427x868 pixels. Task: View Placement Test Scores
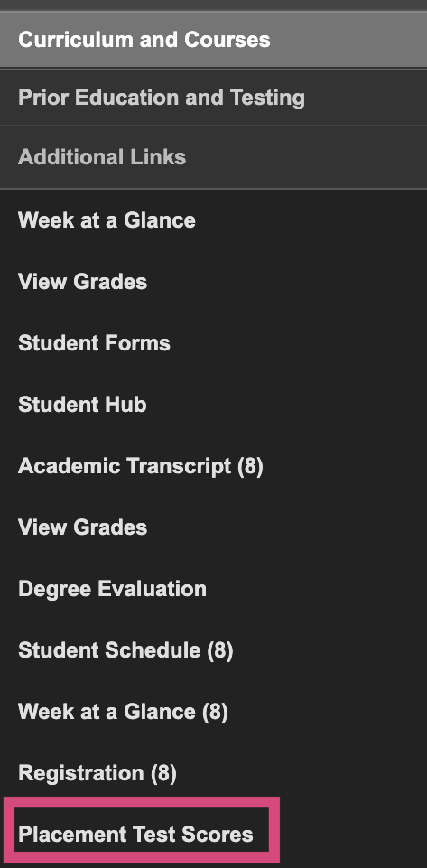[x=135, y=835]
